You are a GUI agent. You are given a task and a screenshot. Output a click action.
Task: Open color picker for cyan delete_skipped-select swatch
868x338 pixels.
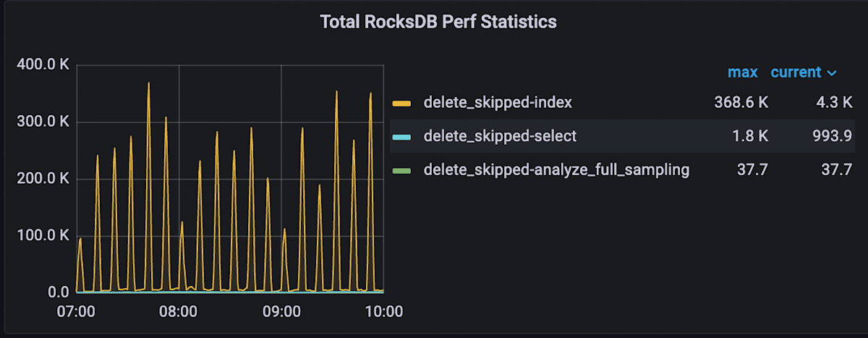tap(401, 136)
